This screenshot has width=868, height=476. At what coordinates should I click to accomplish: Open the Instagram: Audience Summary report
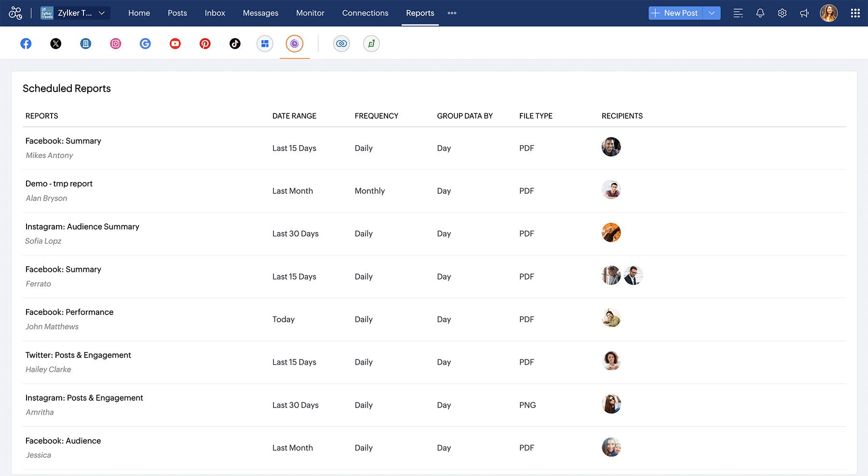82,227
